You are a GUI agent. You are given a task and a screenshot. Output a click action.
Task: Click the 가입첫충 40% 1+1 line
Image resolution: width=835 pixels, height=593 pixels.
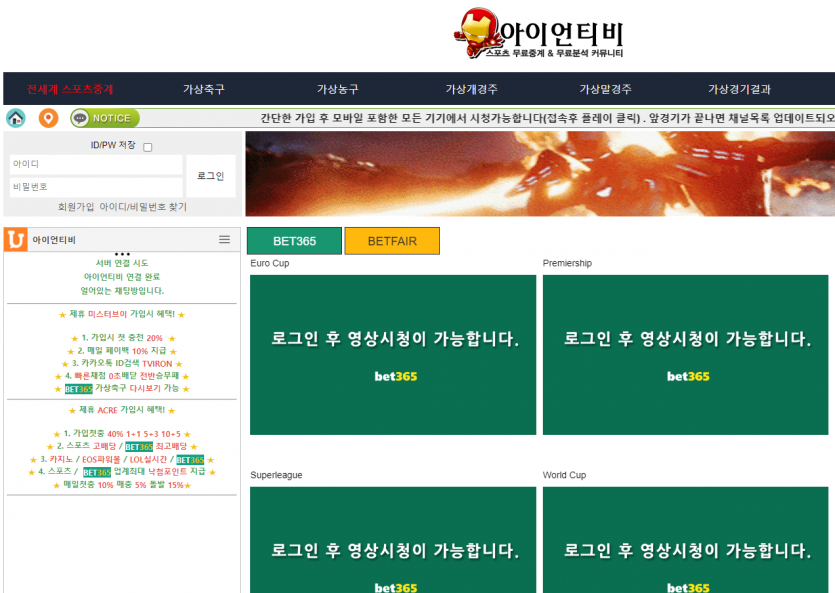122,434
